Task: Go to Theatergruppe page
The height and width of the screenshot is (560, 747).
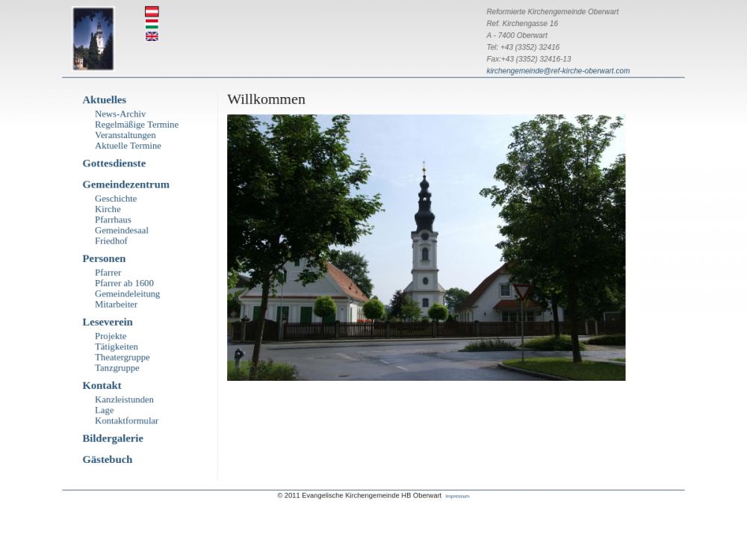Action: click(x=123, y=357)
